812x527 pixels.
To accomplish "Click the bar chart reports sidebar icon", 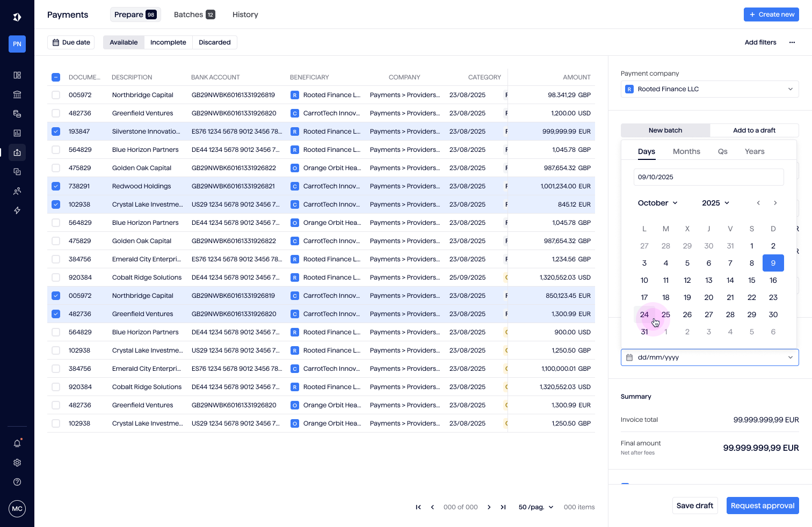I will tap(17, 133).
